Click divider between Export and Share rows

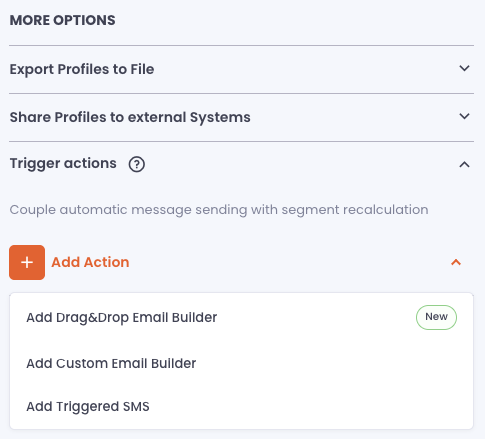[241, 93]
